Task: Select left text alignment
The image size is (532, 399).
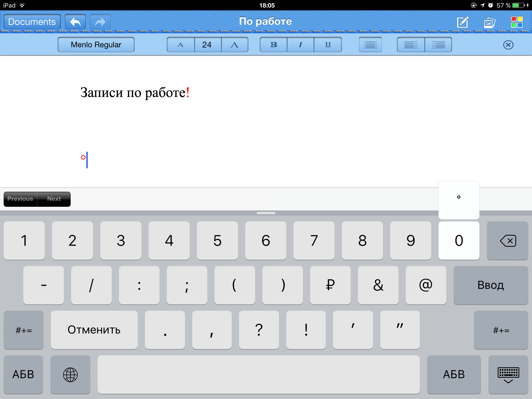Action: [x=411, y=45]
